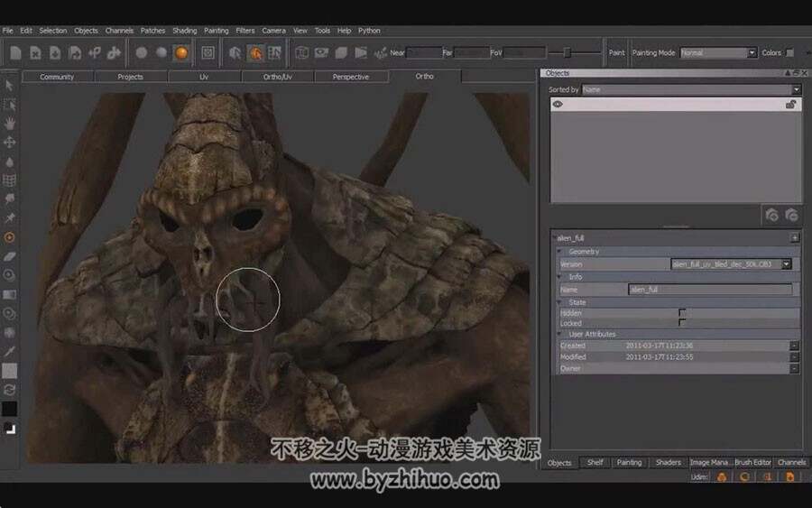Image resolution: width=812 pixels, height=508 pixels.
Task: Click the highlighted orange object-mode icon
Action: (255, 53)
